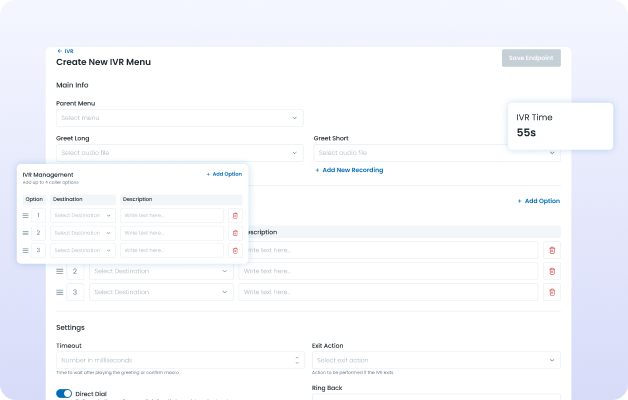Expand the Greet Long audio file dropdown
This screenshot has width=628, height=400.
[x=179, y=153]
